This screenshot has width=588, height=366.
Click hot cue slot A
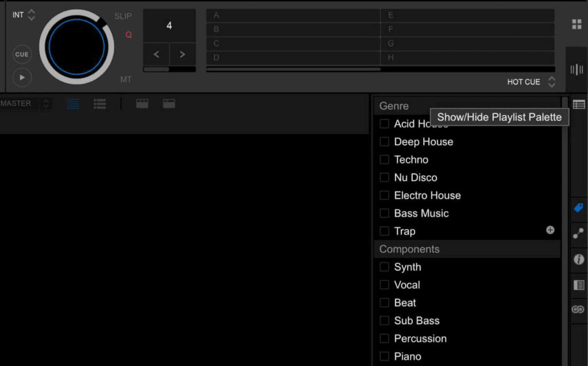pyautogui.click(x=293, y=16)
